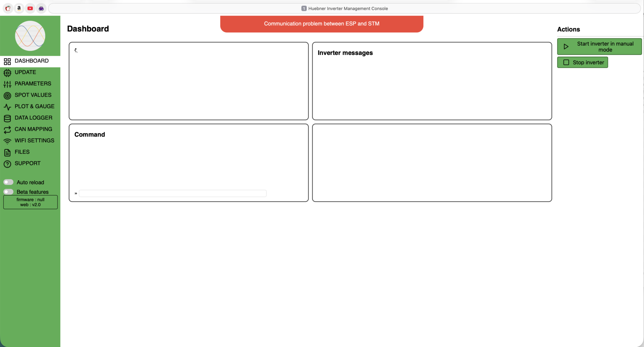Click the Dashboard grid icon in sidebar
Viewport: 644px width, 347px height.
pyautogui.click(x=7, y=61)
